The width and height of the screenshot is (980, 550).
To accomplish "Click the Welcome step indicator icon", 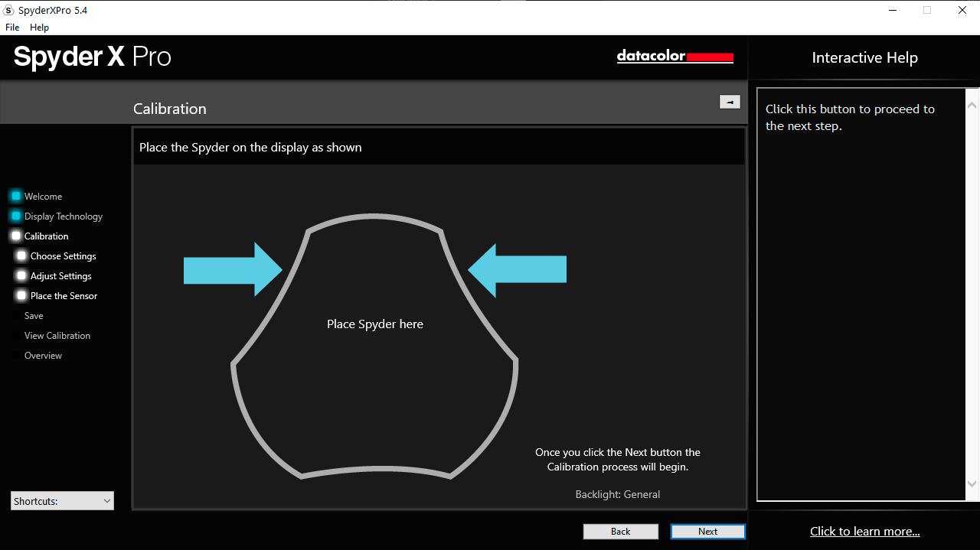I will [16, 197].
